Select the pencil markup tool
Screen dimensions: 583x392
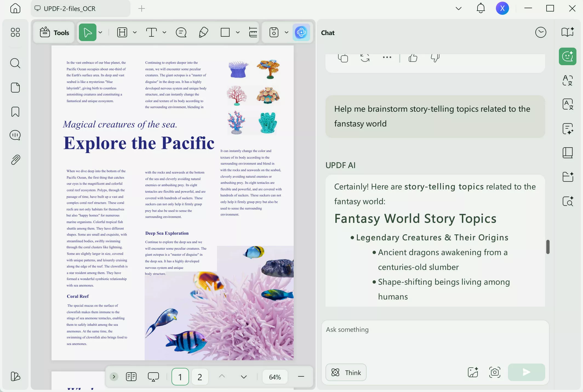tap(203, 32)
